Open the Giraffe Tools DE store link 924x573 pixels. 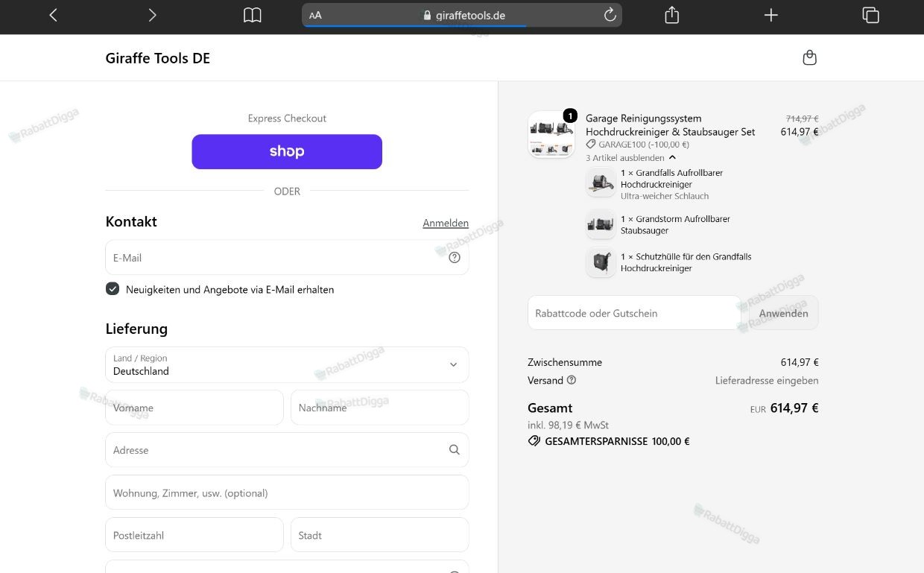pos(158,58)
